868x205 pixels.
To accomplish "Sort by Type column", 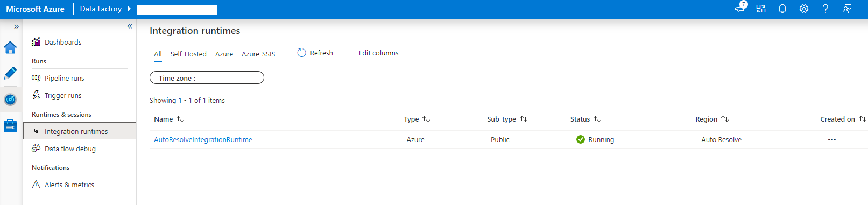I will pyautogui.click(x=417, y=119).
